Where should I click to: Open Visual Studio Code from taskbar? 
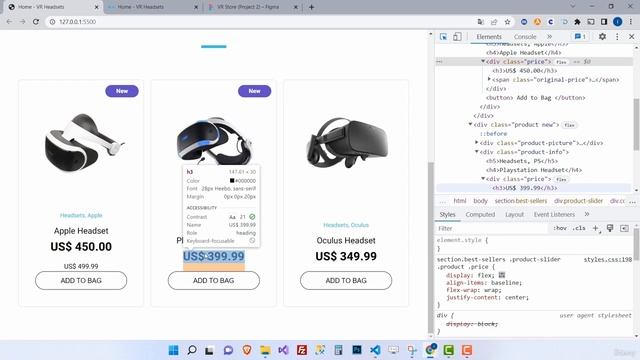pyautogui.click(x=375, y=350)
